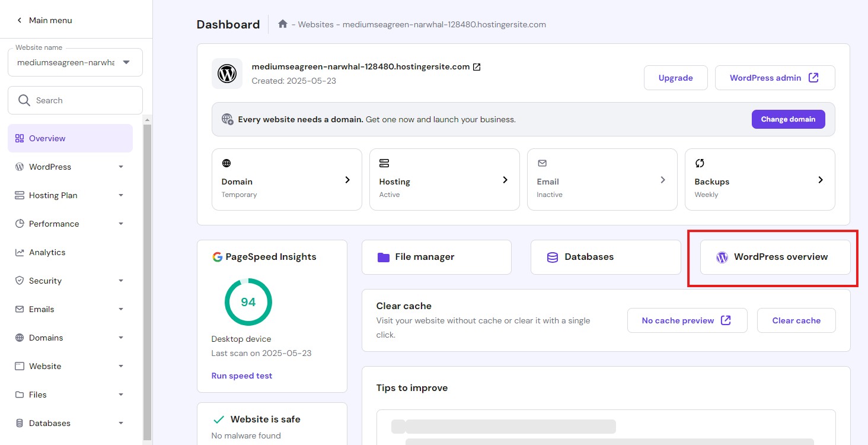Open WordPress admin
868x445 pixels.
click(x=775, y=78)
